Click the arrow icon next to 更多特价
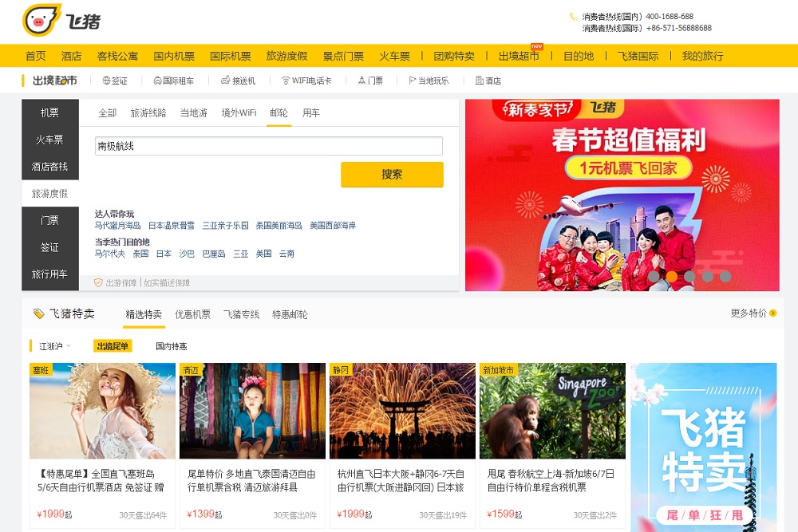Image resolution: width=798 pixels, height=532 pixels. [x=773, y=313]
